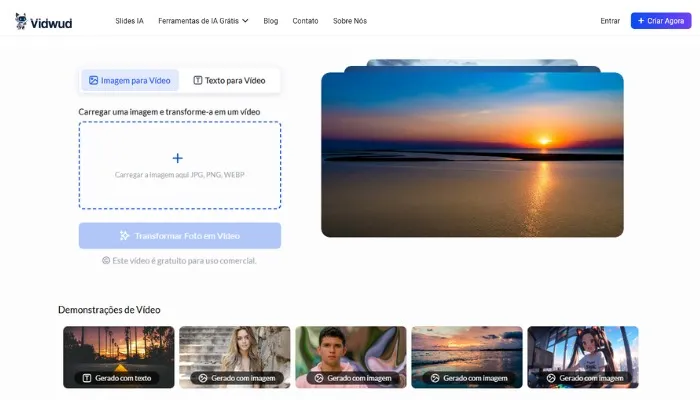Go to the Contato page
Viewport: 700px width, 400px height.
click(305, 20)
